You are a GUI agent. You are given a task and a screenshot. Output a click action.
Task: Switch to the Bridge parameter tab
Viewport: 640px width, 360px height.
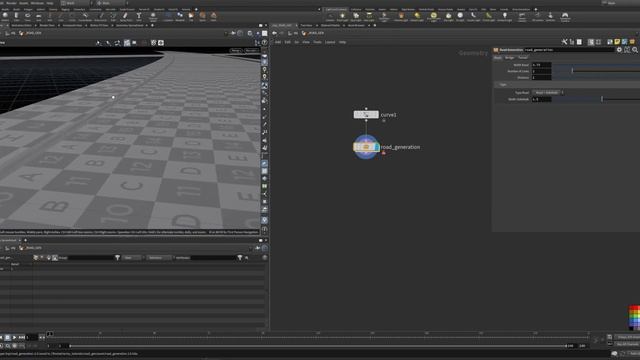(509, 58)
